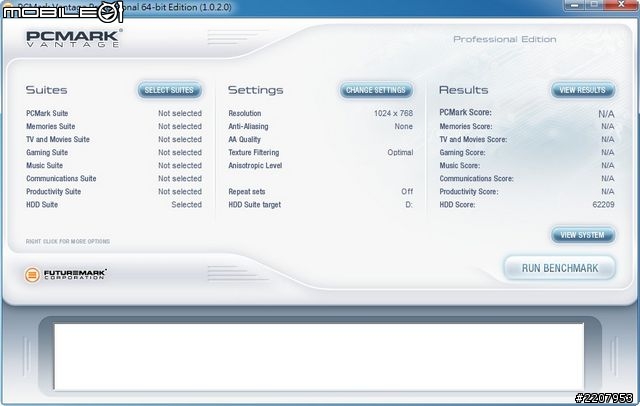Click the Memories Score label
The image size is (640, 406).
466,126
